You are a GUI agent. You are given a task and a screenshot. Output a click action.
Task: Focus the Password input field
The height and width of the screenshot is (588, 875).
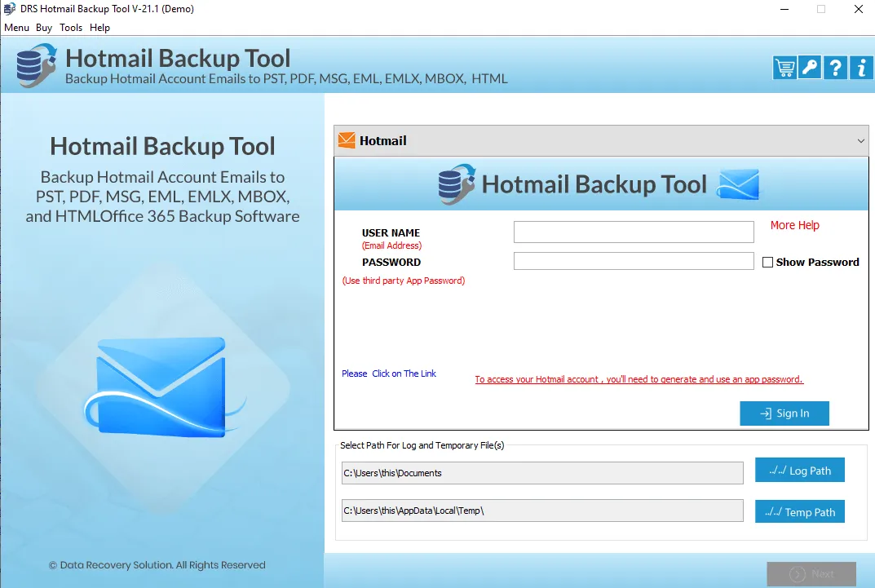(x=634, y=261)
